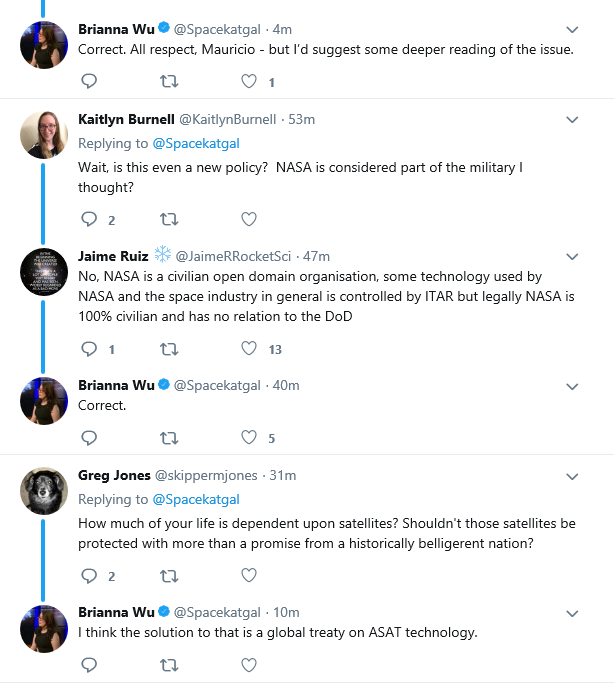Click @Spacekatgal link under Kaitlyn Burnell
This screenshot has width=614, height=685.
coord(196,143)
